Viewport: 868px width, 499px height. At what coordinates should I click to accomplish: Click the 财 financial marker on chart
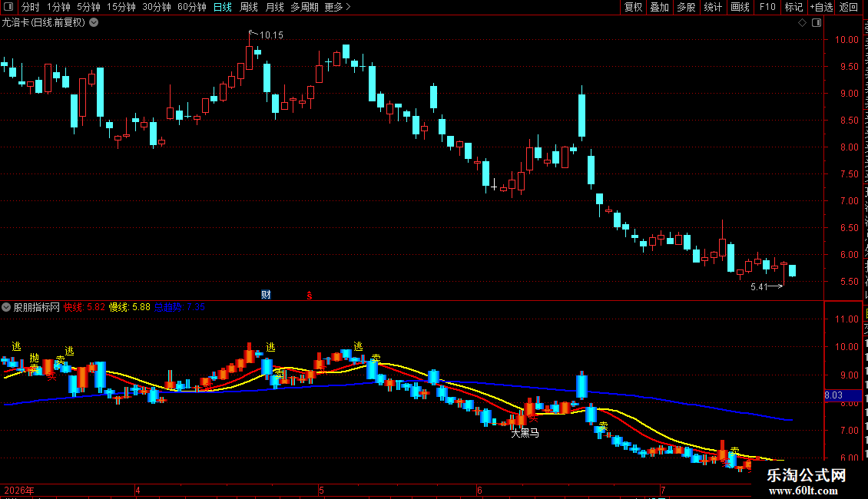point(266,295)
